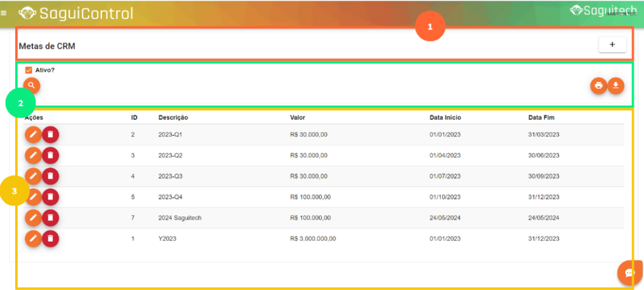Viewport: 644px width, 290px height.
Task: Uncheck the Ativo? checkbox
Action: click(29, 70)
